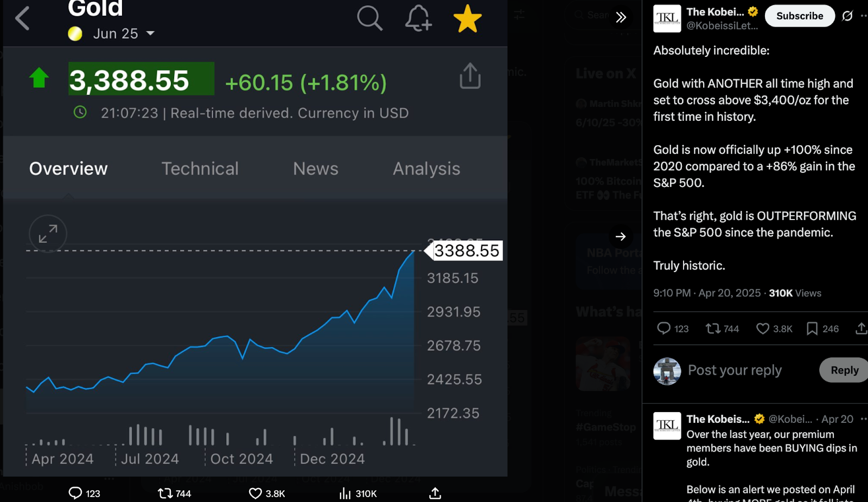Open the @KobeissiLet... handle
868x502 pixels.
722,25
